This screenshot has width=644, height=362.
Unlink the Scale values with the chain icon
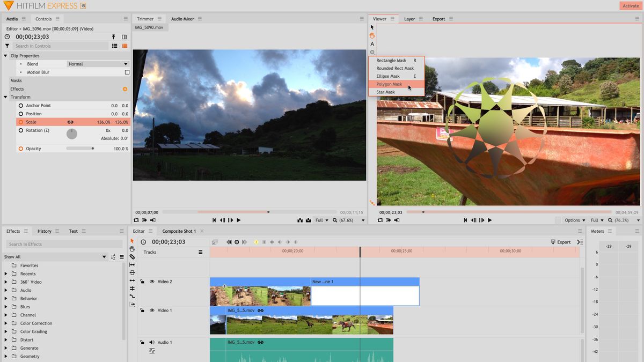tap(70, 122)
